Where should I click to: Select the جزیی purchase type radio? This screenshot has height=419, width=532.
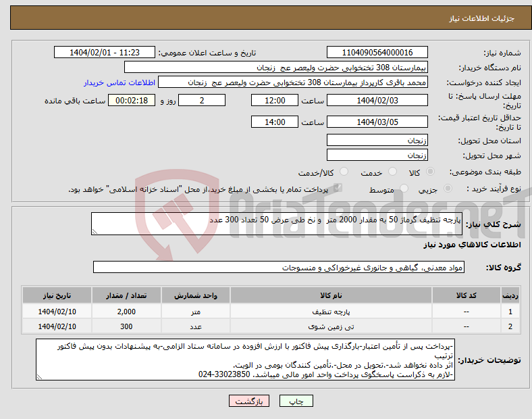point(448,188)
